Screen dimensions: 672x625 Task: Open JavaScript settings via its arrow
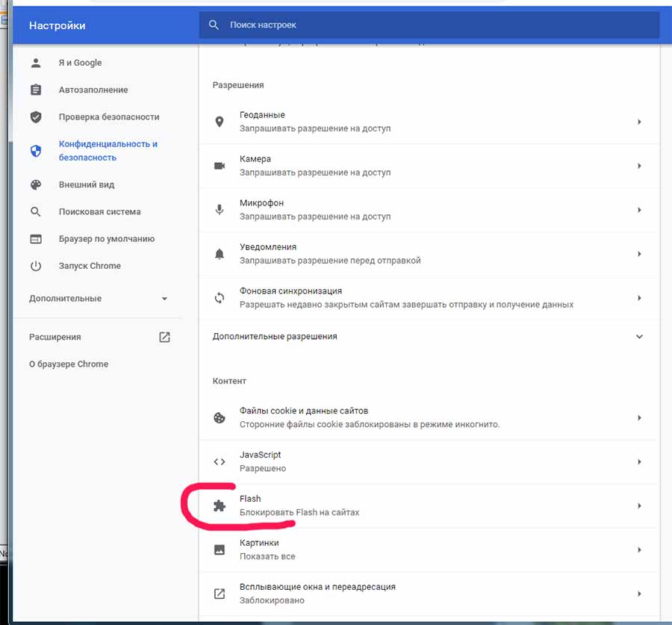pos(639,461)
